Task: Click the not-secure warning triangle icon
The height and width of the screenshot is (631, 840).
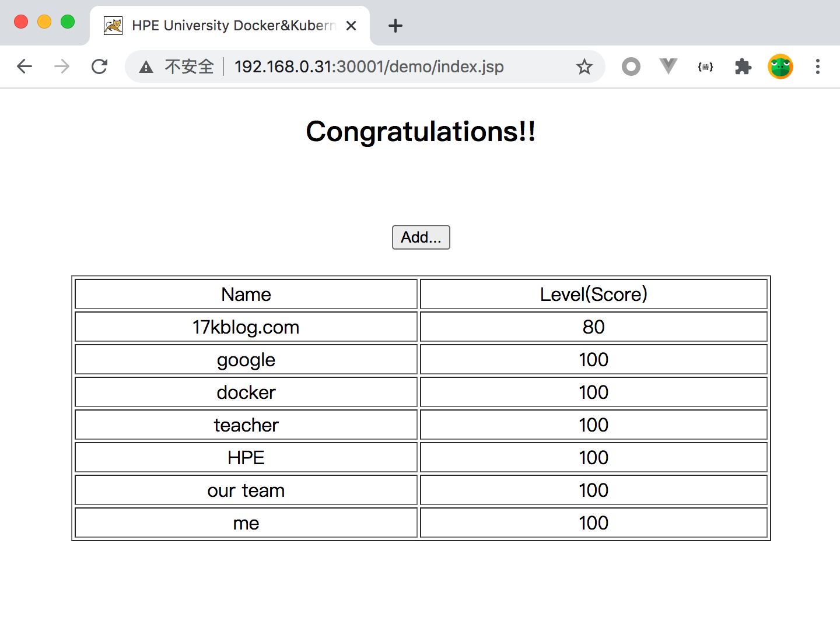Action: click(x=146, y=67)
